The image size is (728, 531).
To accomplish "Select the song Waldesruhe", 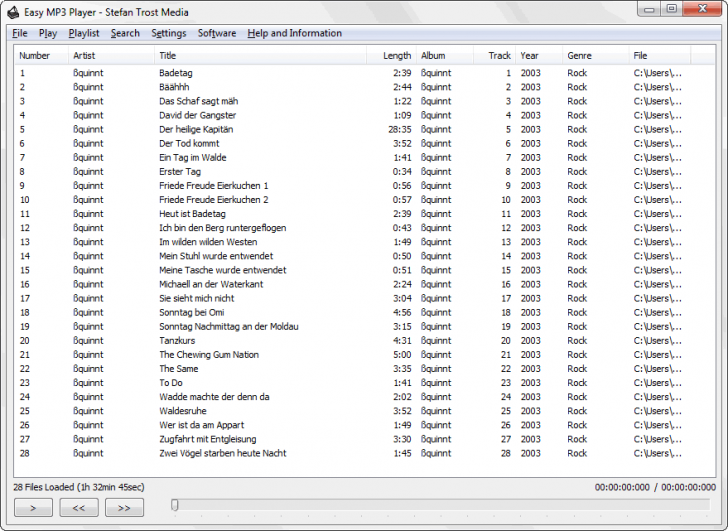I will [182, 411].
